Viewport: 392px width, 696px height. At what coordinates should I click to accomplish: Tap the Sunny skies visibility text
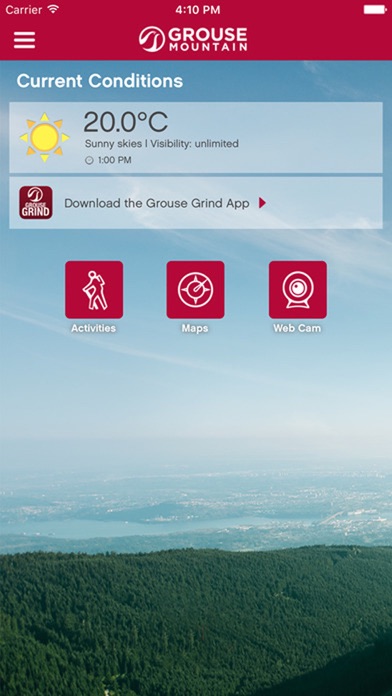click(x=162, y=143)
